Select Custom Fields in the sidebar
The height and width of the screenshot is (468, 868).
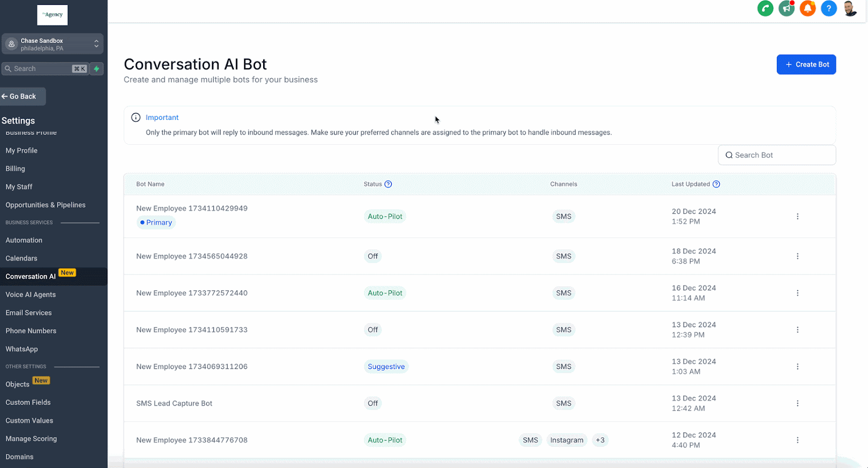click(x=28, y=402)
